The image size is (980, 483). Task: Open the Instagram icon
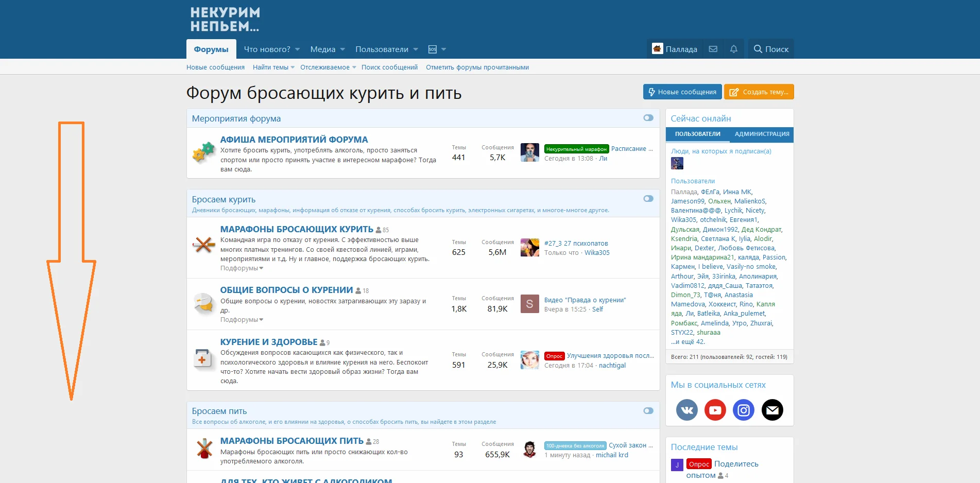[744, 410]
